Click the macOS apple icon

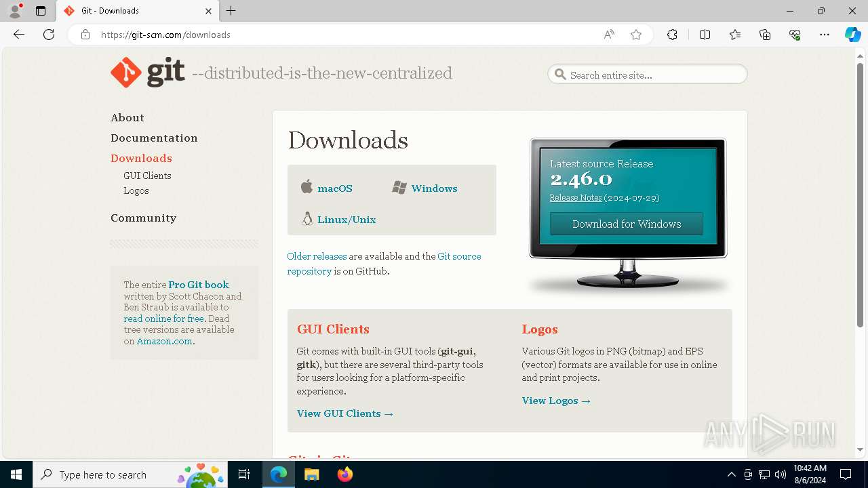coord(307,187)
